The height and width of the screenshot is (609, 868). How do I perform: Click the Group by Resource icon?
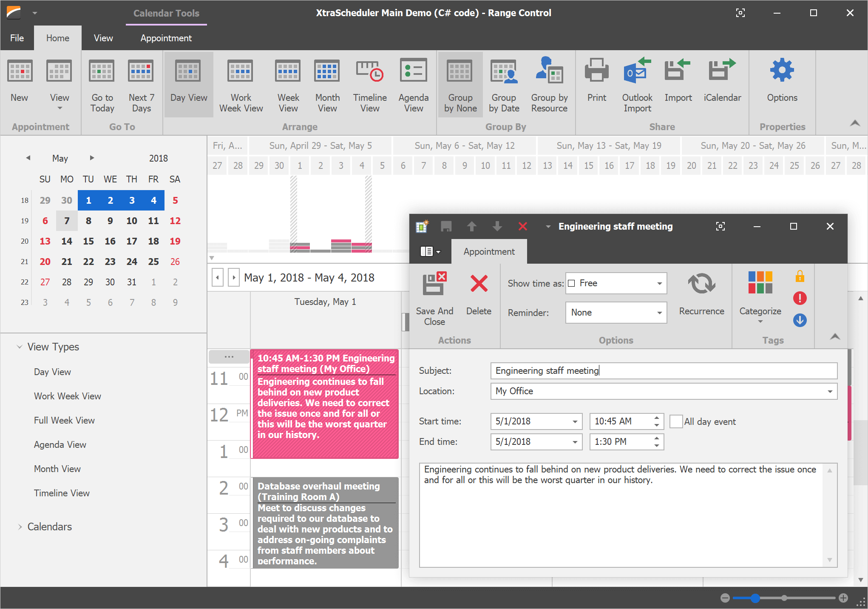pos(550,86)
